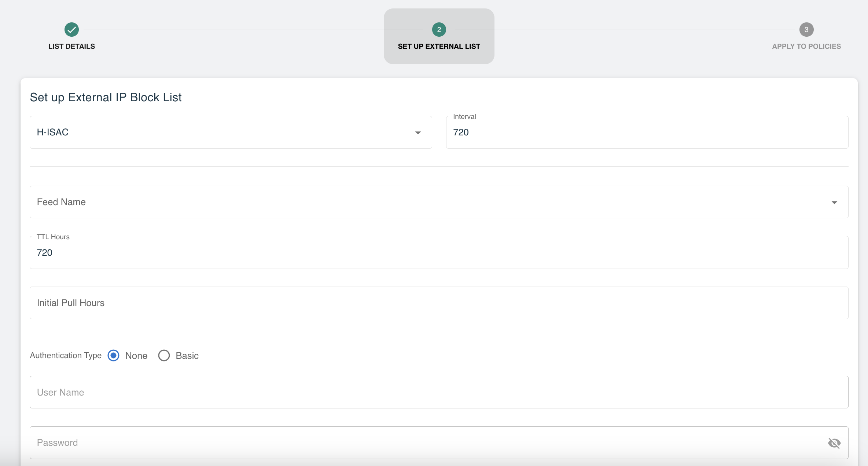
Task: Expand the Feed Name dropdown arrow
Action: [834, 203]
